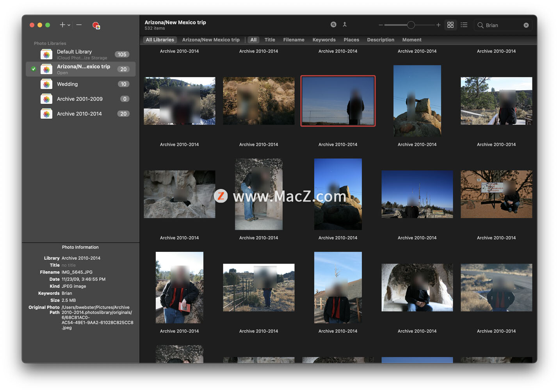559x392 pixels.
Task: Click the red Photos library icon in toolbar
Action: [x=96, y=25]
